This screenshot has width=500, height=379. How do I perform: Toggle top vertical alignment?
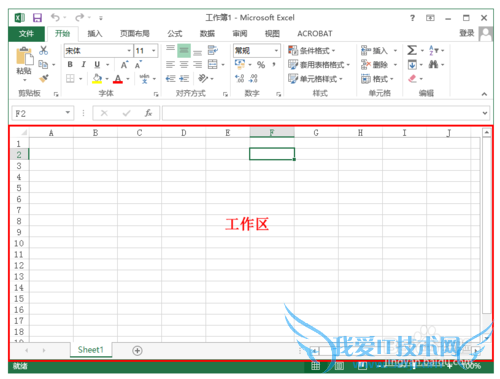pyautogui.click(x=170, y=48)
